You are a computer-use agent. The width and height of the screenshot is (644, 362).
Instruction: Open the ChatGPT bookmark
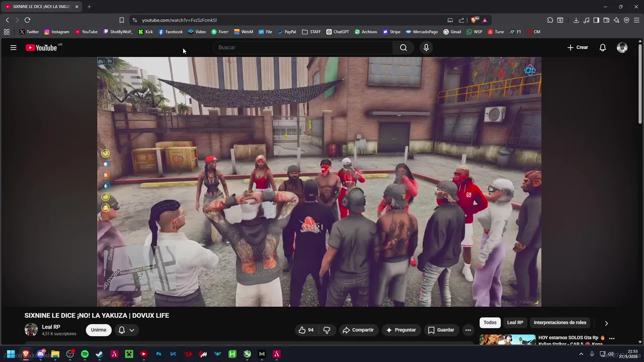[x=337, y=32]
